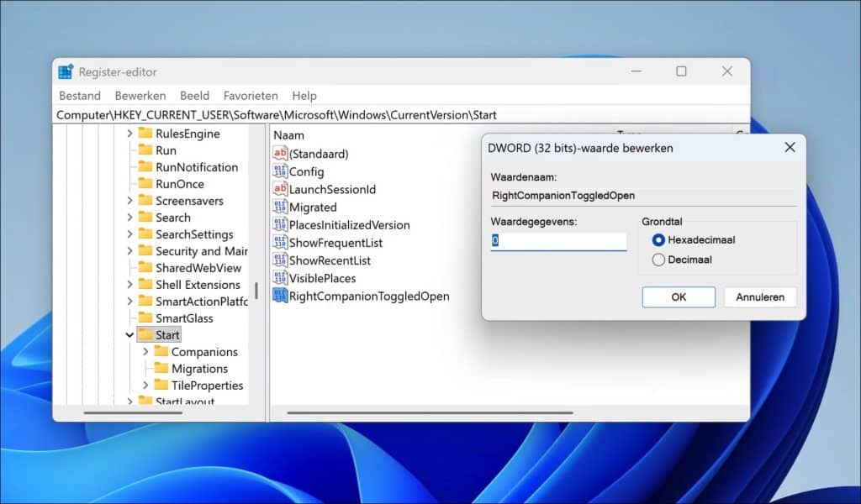Screen dimensions: 861x504
Task: Select the RightCompanionToggledOpen DWORD value icon
Action: tap(280, 296)
